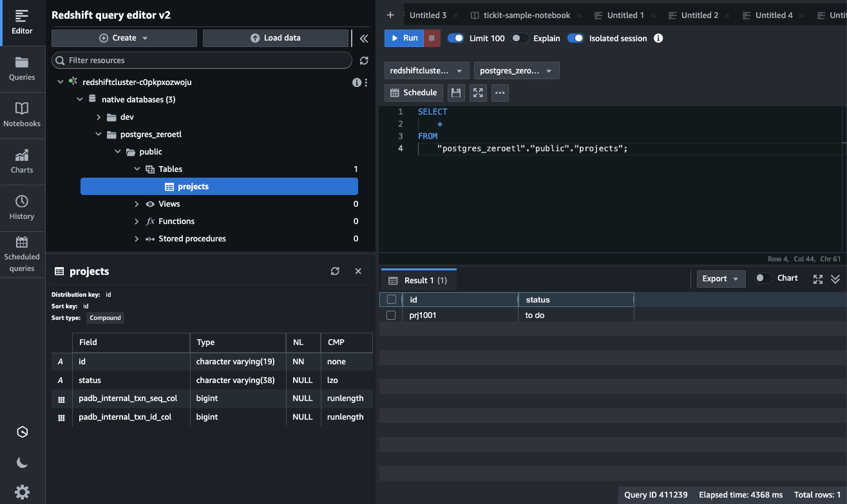This screenshot has height=504, width=847.
Task: Collapse the postgres_zeroetl folder
Action: [x=99, y=135]
